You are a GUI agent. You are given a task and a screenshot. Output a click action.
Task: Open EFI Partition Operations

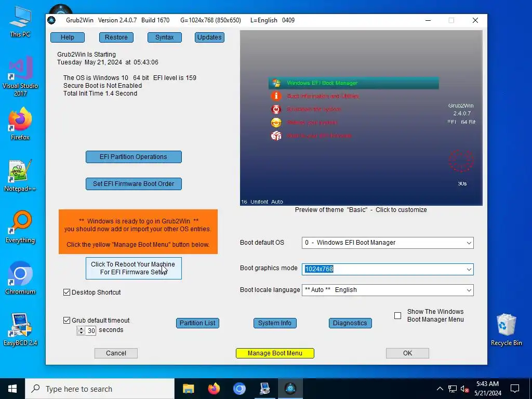pos(134,157)
